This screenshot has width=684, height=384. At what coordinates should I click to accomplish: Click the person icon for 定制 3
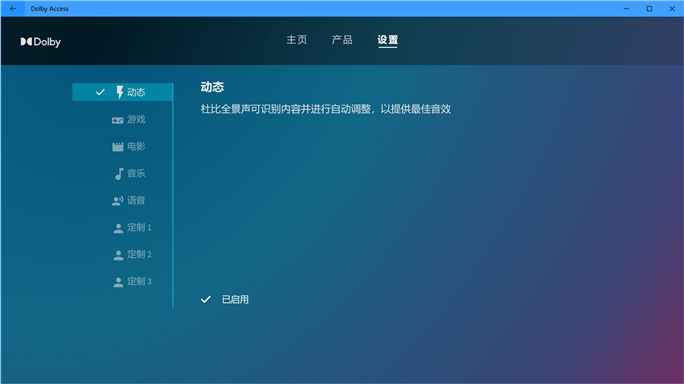(118, 282)
